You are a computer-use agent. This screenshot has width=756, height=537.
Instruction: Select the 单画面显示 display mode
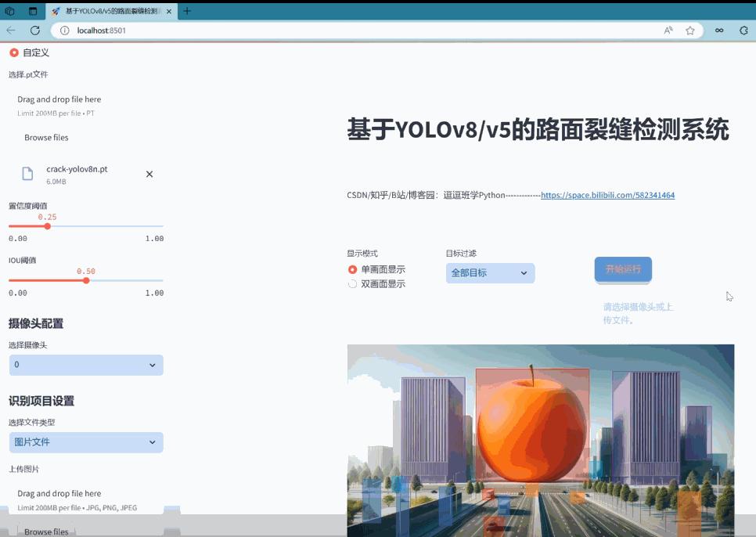click(352, 270)
